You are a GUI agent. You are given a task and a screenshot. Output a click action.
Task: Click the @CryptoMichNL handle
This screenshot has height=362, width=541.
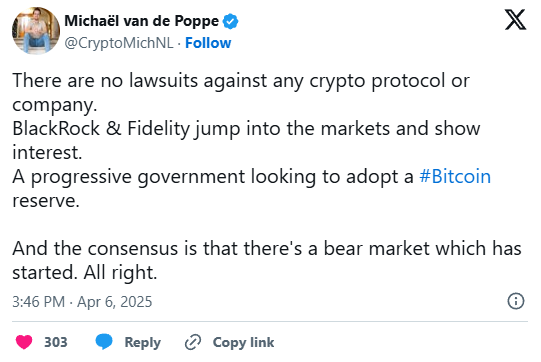point(119,43)
